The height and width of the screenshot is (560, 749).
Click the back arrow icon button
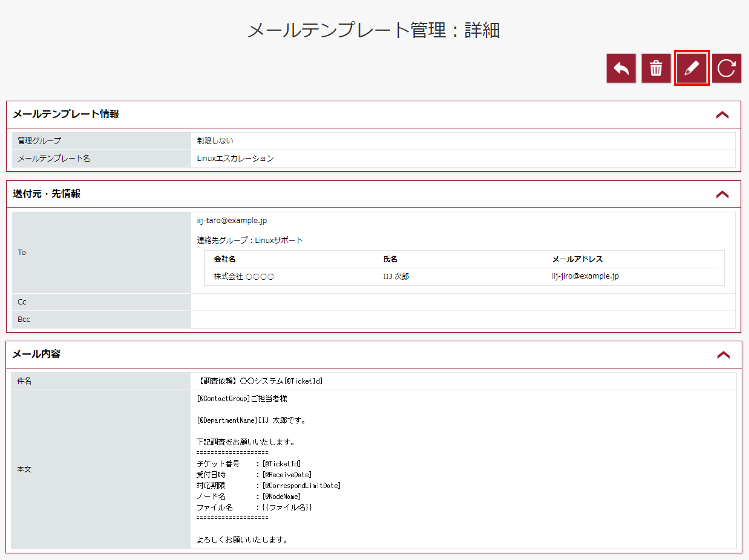[621, 68]
